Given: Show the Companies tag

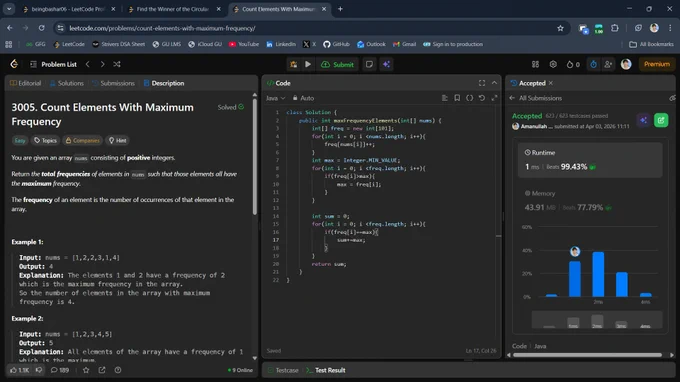Looking at the screenshot, I should tap(82, 140).
